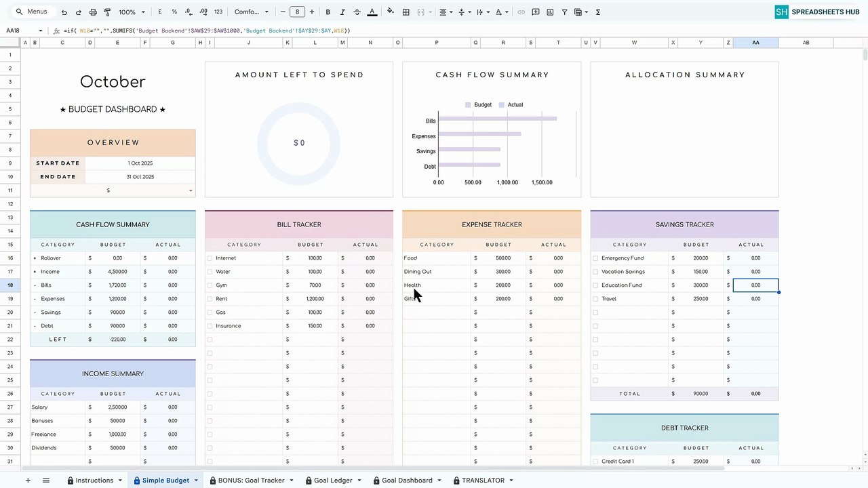Open the text color picker
868x488 pixels.
click(x=372, y=12)
